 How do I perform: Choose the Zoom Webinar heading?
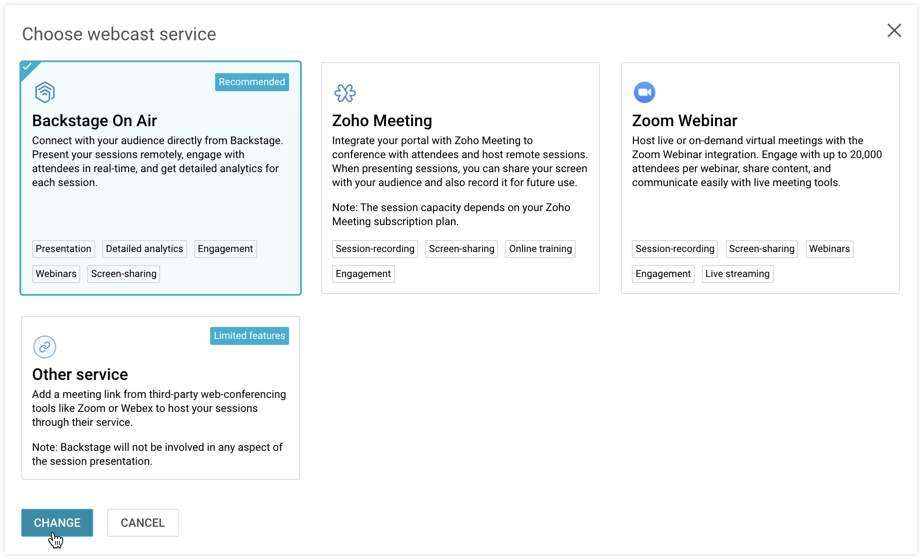(x=685, y=121)
